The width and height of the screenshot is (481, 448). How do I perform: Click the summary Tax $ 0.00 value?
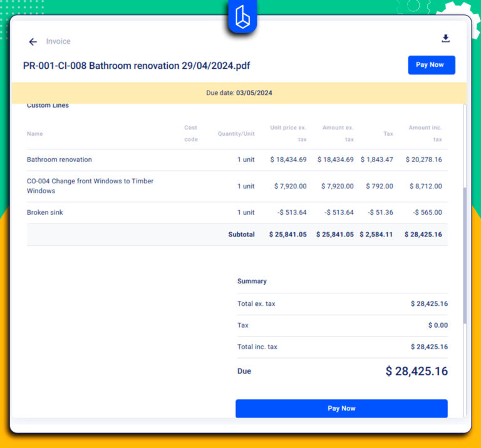click(438, 325)
